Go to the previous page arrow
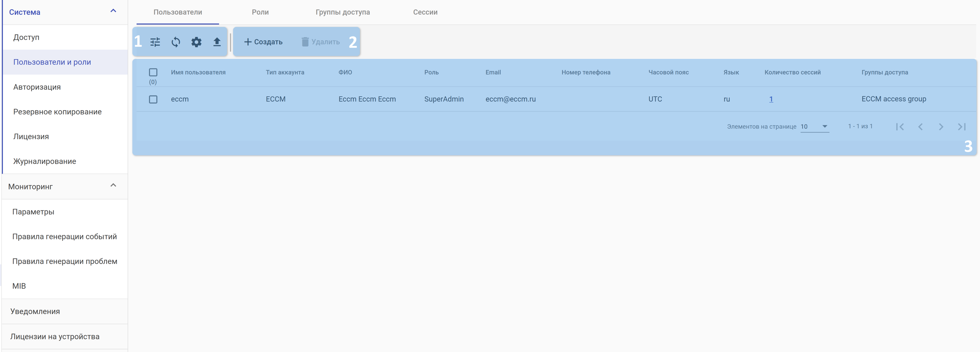980x352 pixels. pos(920,126)
